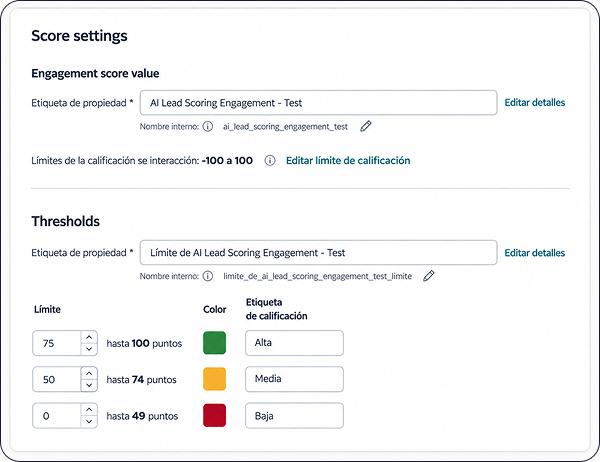Viewport: 600px width, 462px height.
Task: Click the pencil icon next to limite_de_ai_lead_scoring_engagement_test_limite
Action: pyautogui.click(x=429, y=276)
